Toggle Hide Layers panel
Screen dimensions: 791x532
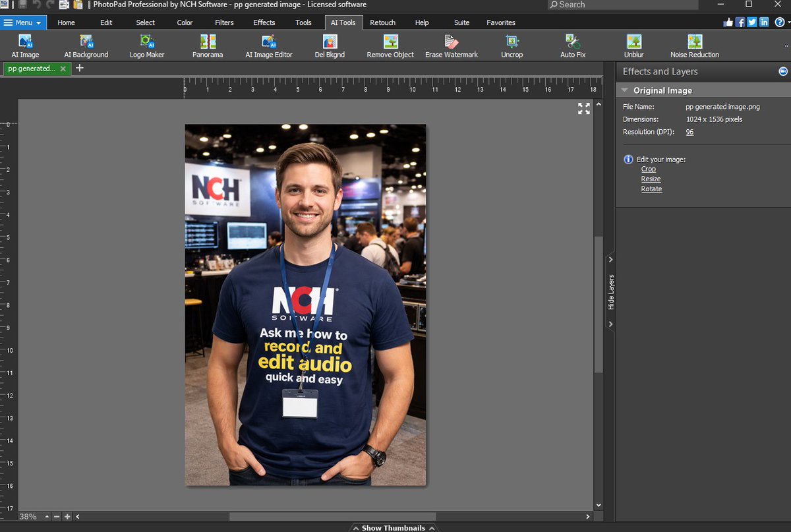pyautogui.click(x=610, y=291)
